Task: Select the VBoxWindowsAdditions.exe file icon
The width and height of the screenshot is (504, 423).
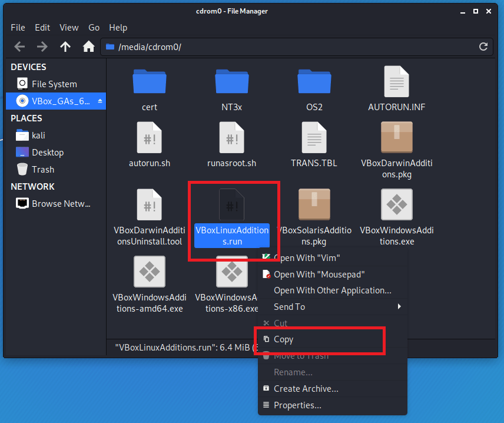Action: [396, 204]
